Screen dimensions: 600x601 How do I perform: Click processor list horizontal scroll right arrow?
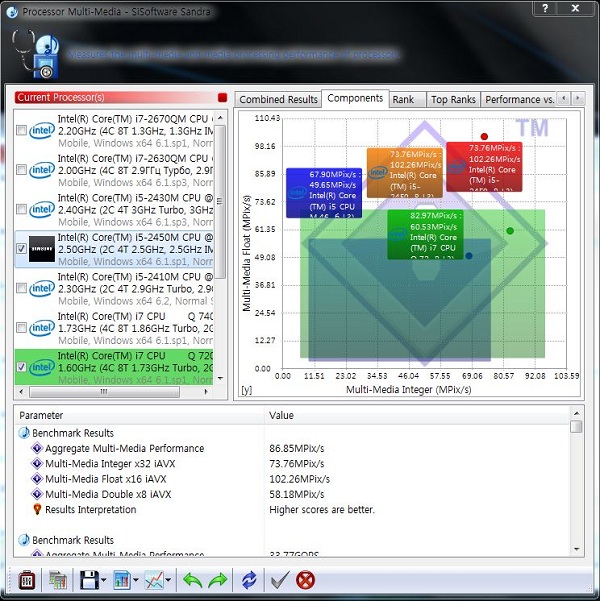(206, 391)
